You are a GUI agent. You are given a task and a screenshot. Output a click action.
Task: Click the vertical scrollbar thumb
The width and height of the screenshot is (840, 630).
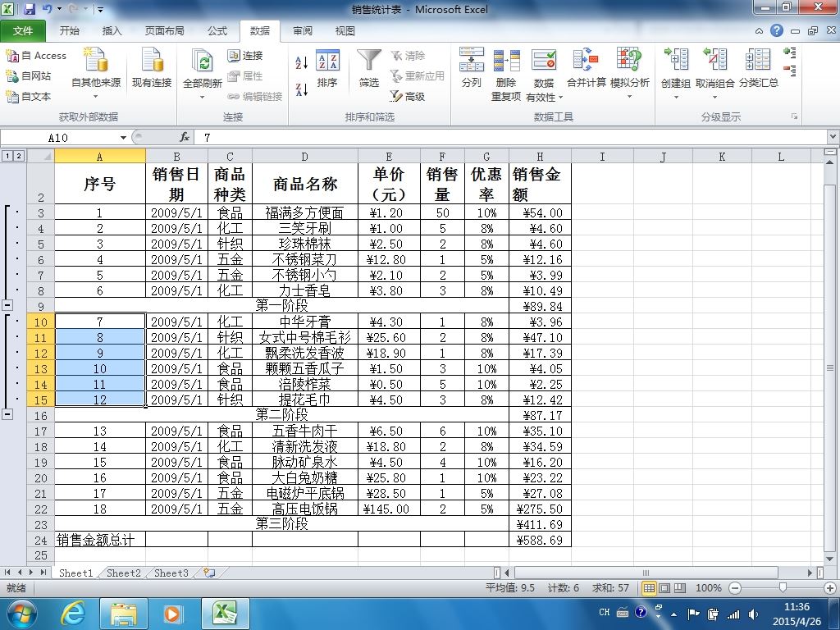tap(830, 367)
